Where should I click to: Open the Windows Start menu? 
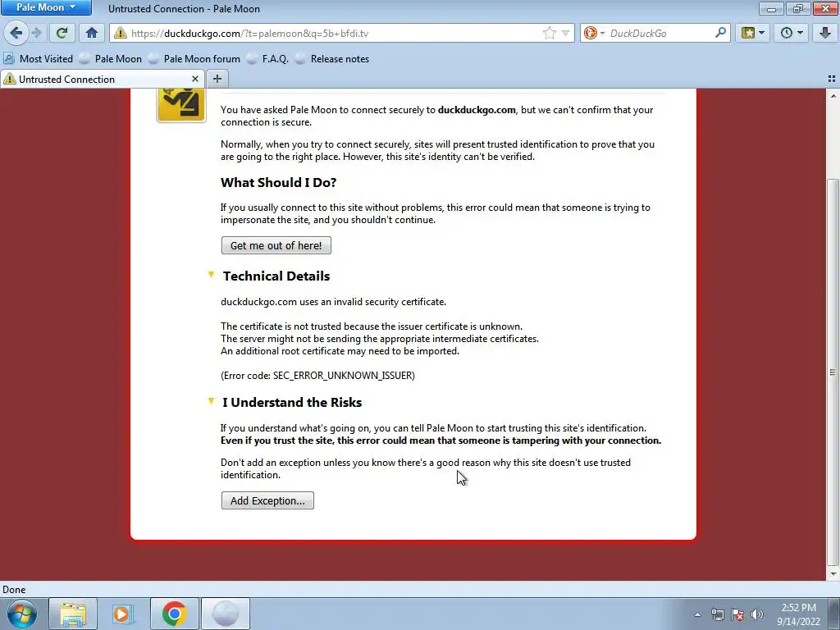pos(22,614)
